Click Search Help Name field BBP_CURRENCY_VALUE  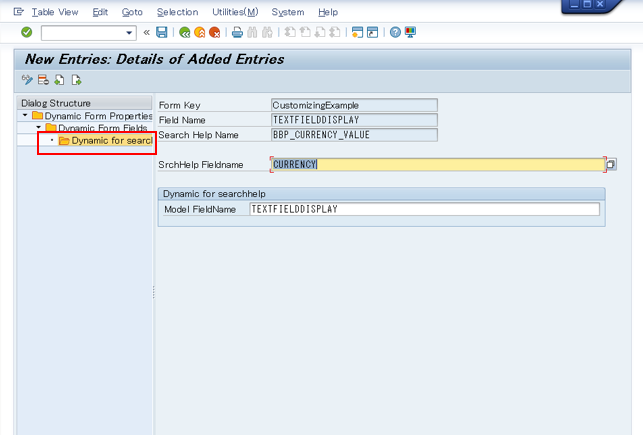[x=354, y=135]
